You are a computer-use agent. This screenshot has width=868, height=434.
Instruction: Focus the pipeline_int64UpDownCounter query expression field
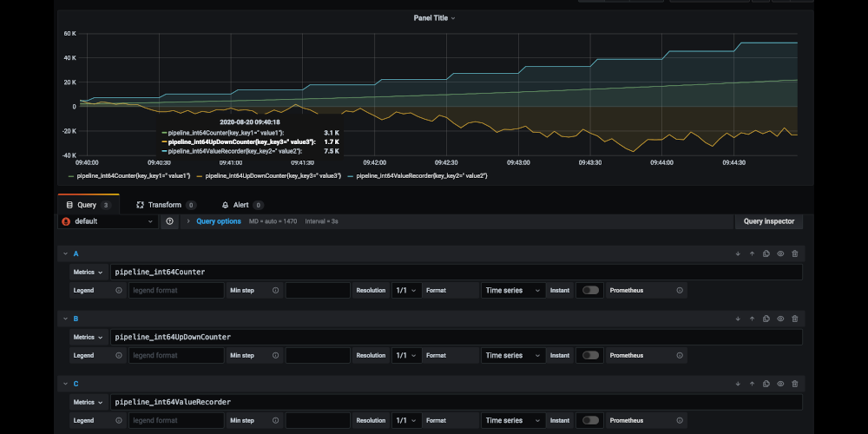pos(457,337)
